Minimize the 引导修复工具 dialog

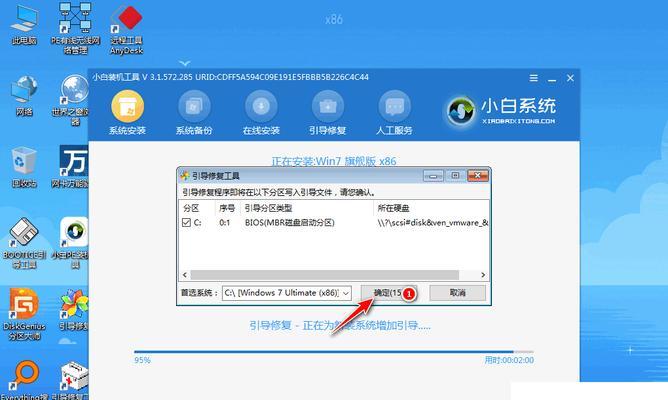coord(433,176)
